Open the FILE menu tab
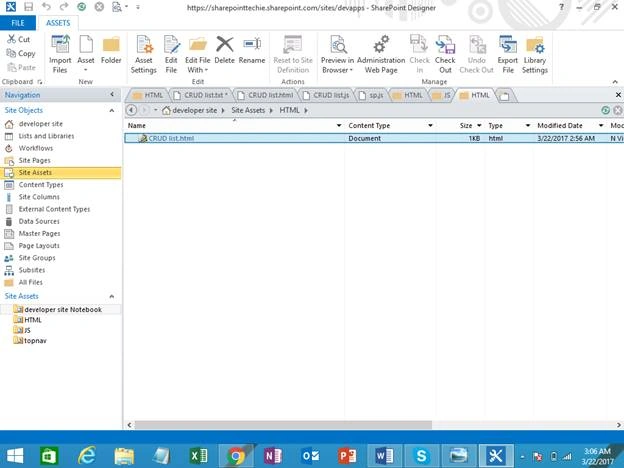 click(18, 23)
